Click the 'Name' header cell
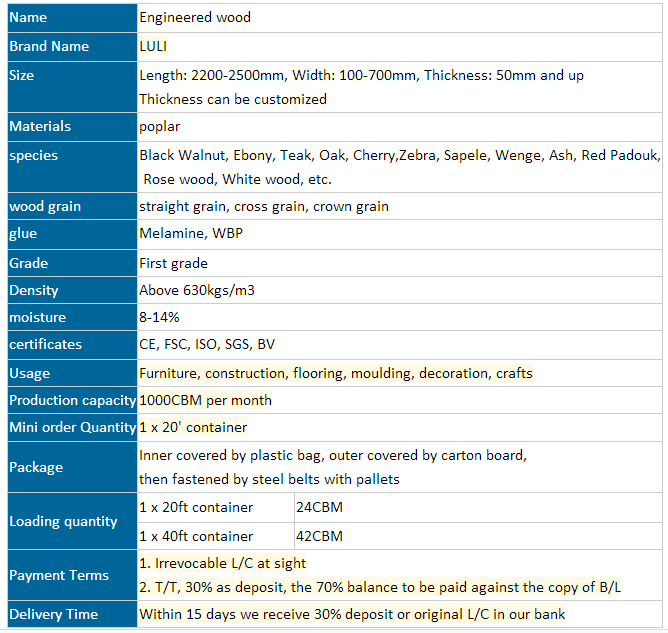668x633 pixels. pyautogui.click(x=28, y=18)
